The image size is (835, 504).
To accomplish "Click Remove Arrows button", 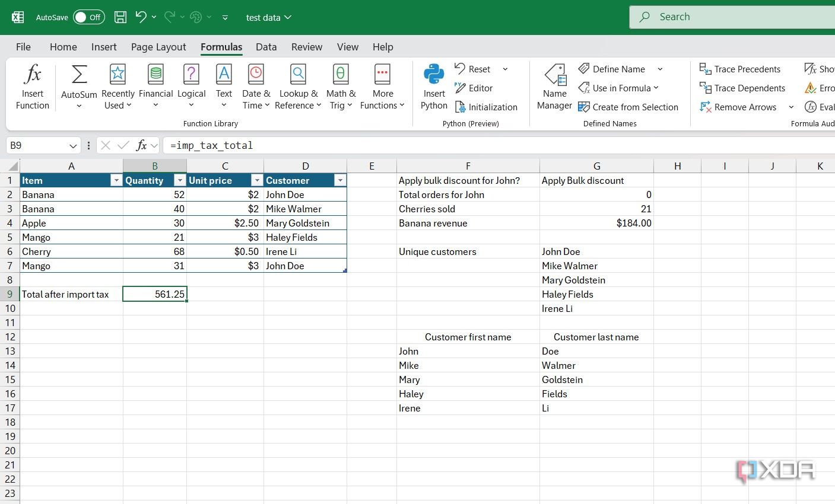I will pyautogui.click(x=738, y=107).
